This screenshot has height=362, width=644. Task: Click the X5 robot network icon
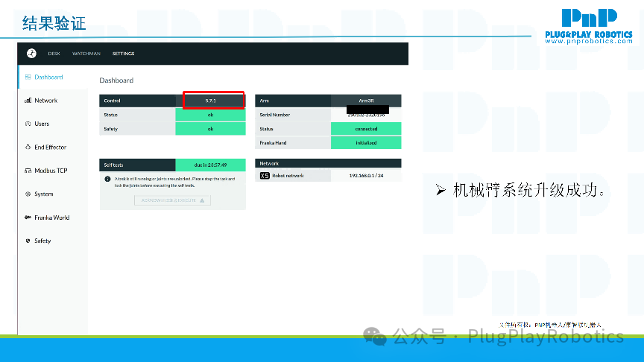[x=265, y=176]
